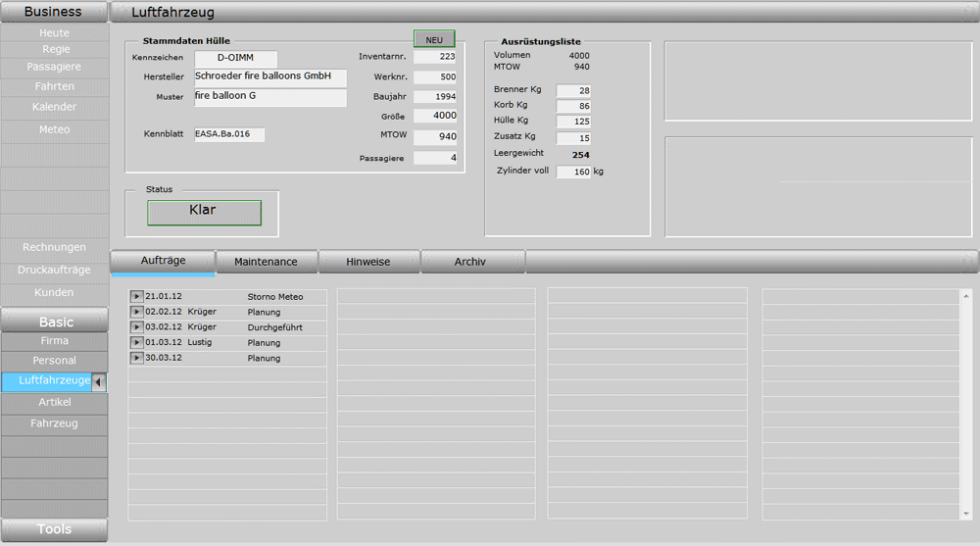Click the Kennblatt field EASA.Ba.016
980x546 pixels.
point(228,135)
